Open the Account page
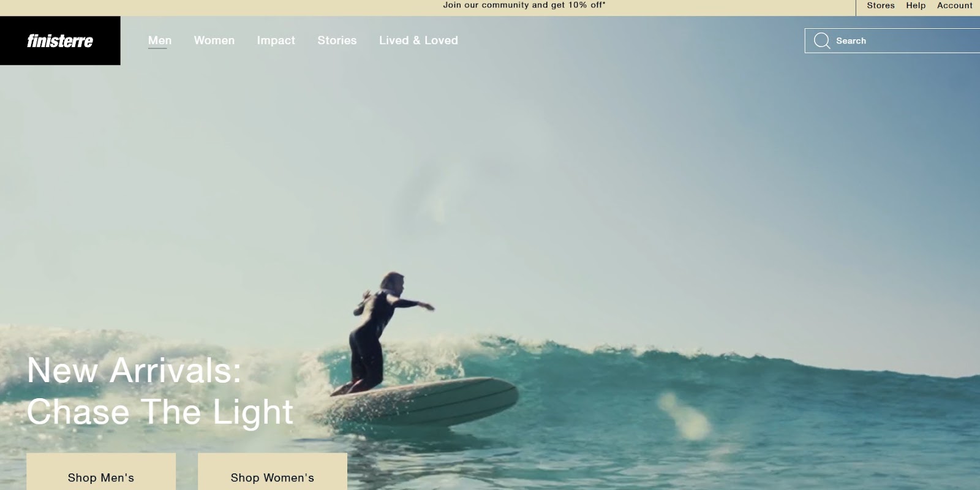 [x=954, y=6]
